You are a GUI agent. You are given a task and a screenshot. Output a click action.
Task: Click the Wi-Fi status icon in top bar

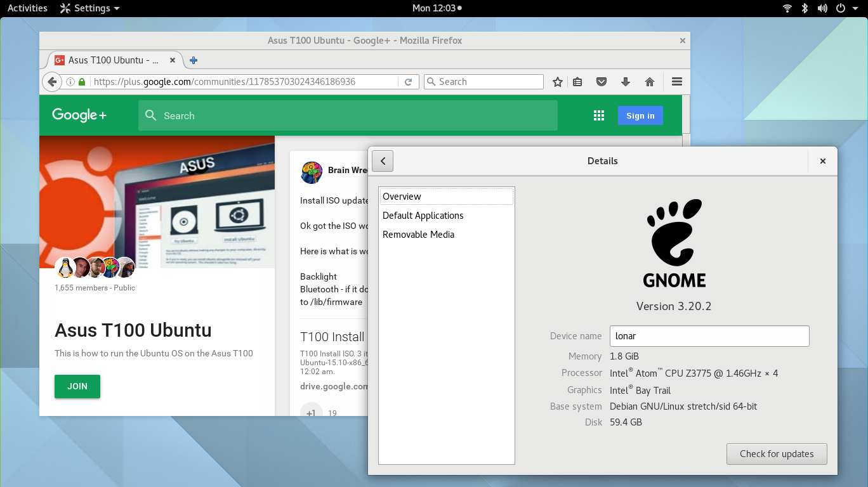tap(787, 8)
